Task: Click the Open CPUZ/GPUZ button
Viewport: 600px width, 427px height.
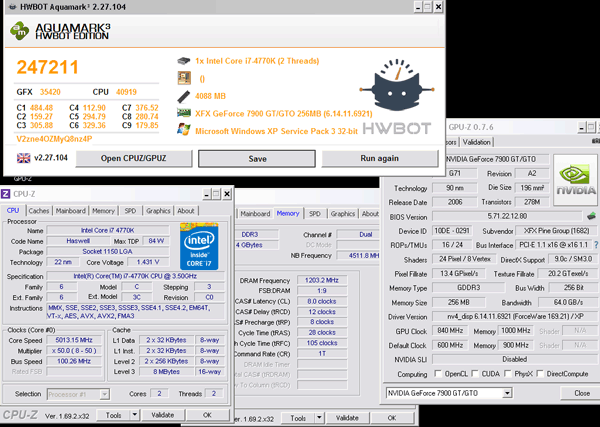Action: (x=134, y=158)
